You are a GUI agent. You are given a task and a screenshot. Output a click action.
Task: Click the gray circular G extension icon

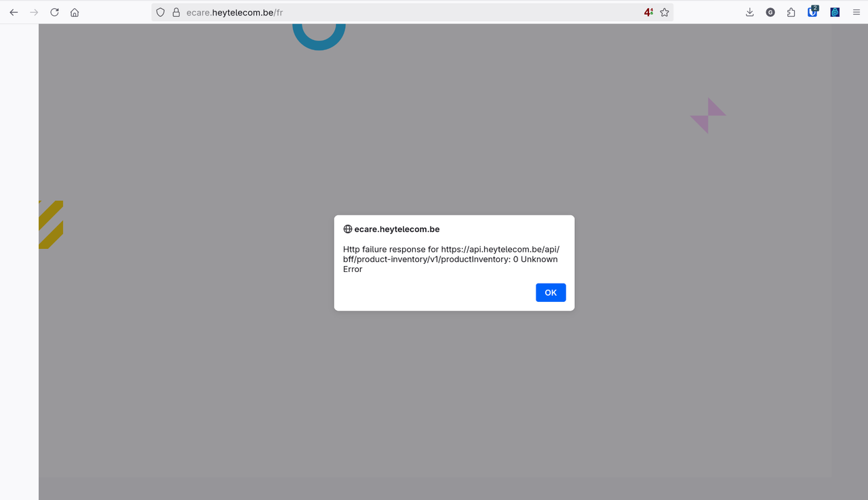point(770,12)
